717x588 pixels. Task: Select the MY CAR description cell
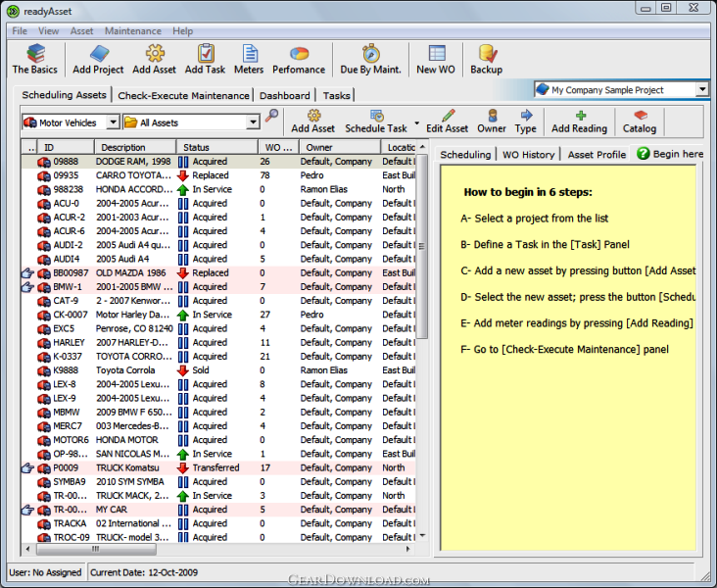112,510
